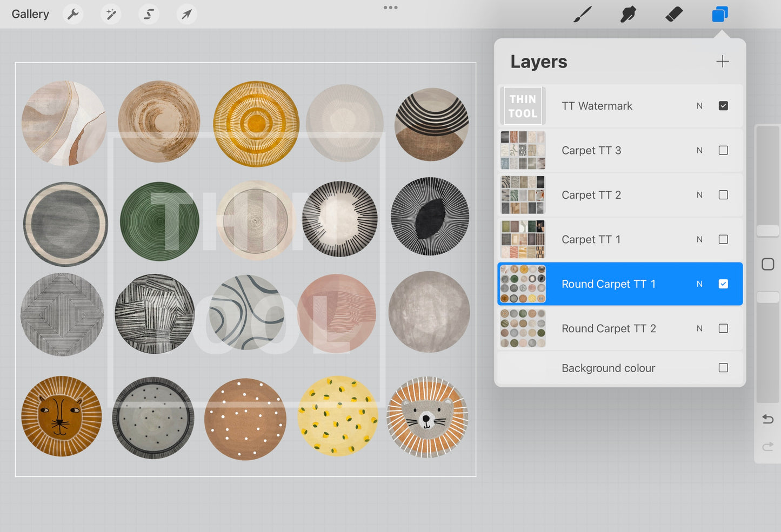Viewport: 781px width, 532px height.
Task: Tap the Carpet TT 2 layer thumbnail
Action: 523,194
